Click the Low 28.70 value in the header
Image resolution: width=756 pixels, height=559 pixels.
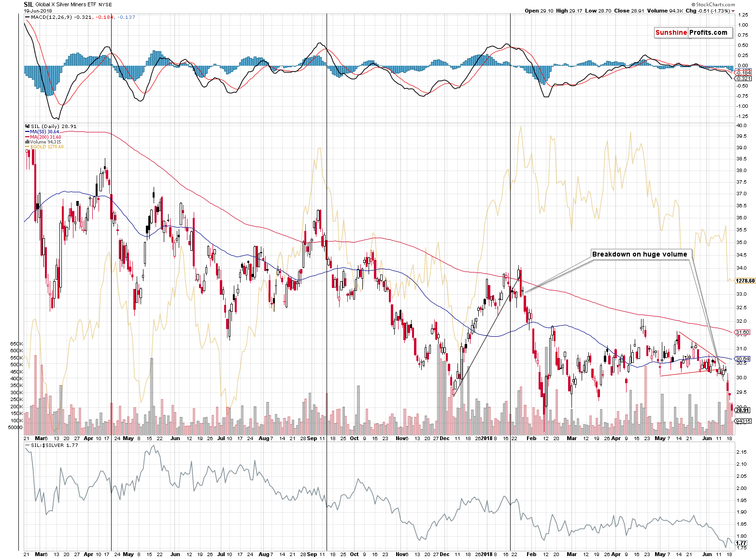click(598, 11)
